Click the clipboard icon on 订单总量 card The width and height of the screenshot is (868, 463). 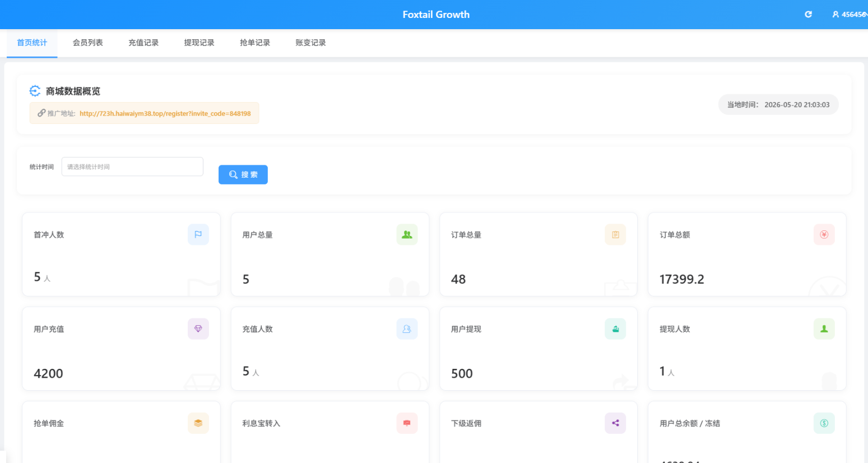pos(615,235)
